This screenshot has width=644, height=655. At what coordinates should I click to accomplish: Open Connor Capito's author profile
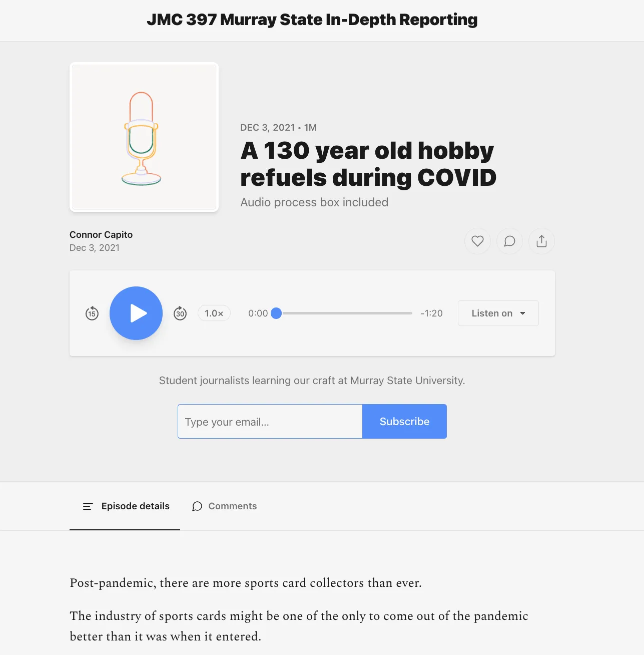click(101, 235)
